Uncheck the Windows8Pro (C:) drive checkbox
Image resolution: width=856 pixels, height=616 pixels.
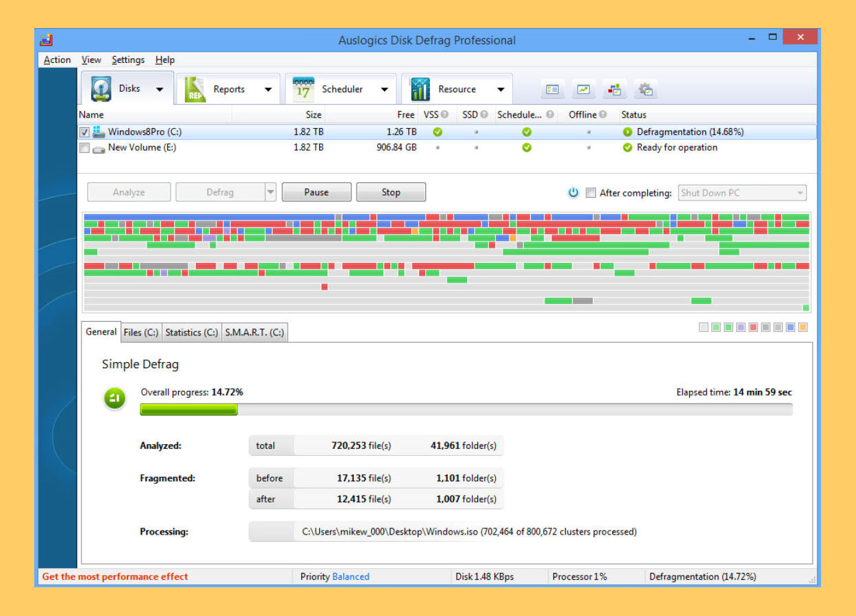[84, 132]
